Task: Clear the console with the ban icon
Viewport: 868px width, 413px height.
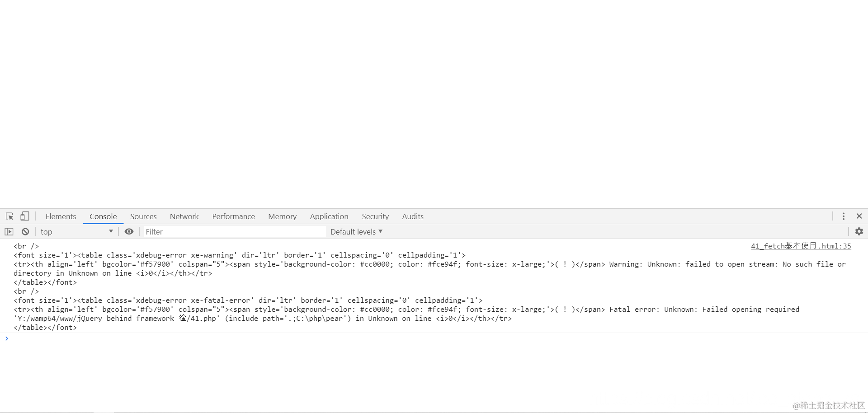Action: [25, 232]
